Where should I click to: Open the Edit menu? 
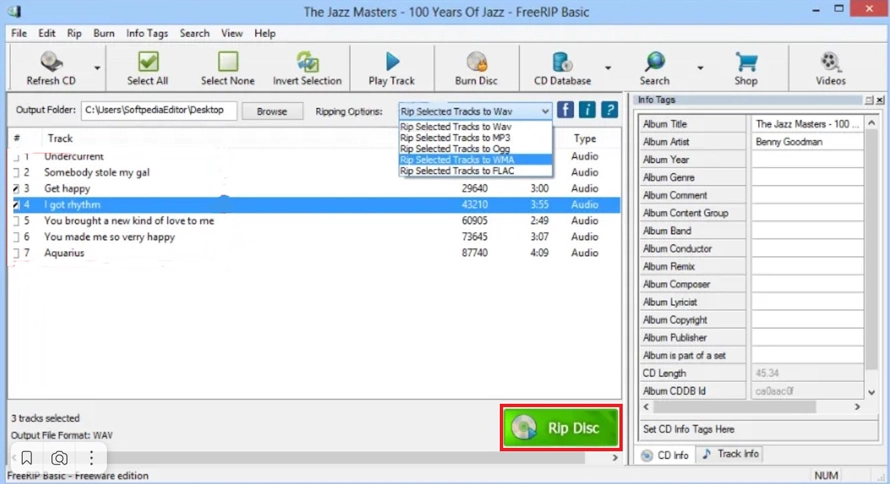point(47,33)
